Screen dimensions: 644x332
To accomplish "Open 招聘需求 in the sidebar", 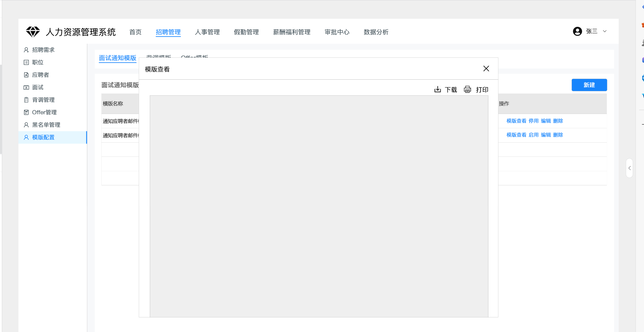I will pyautogui.click(x=43, y=50).
